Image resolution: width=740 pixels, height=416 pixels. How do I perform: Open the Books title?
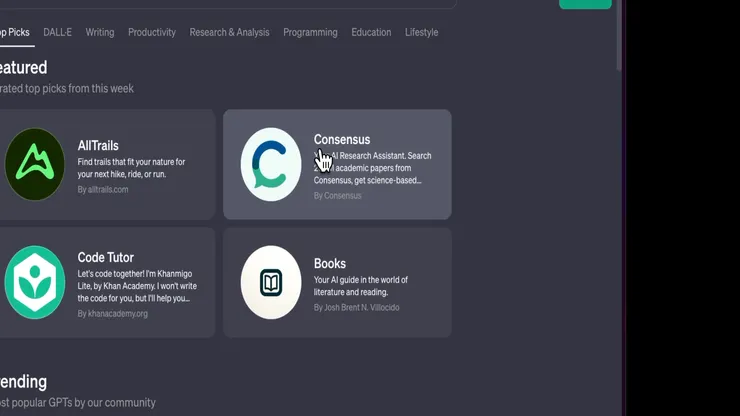330,263
